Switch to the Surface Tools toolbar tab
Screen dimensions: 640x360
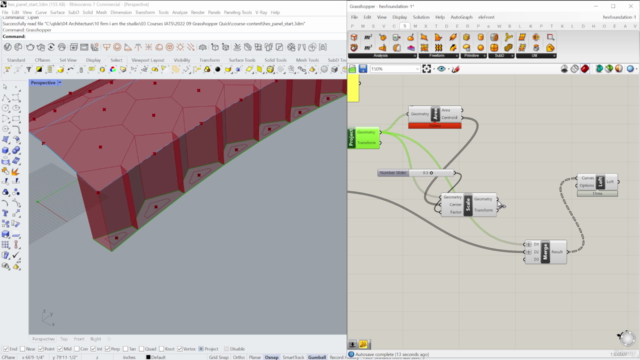tap(242, 60)
